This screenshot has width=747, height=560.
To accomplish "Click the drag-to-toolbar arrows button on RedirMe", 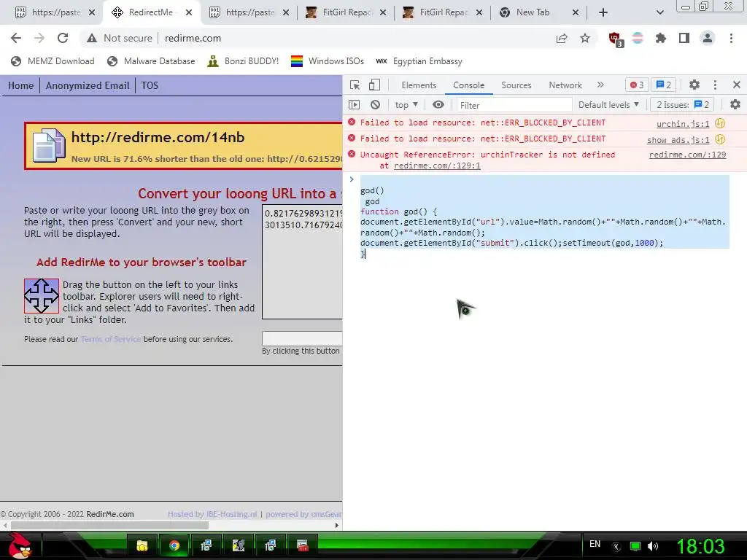I will point(42,296).
